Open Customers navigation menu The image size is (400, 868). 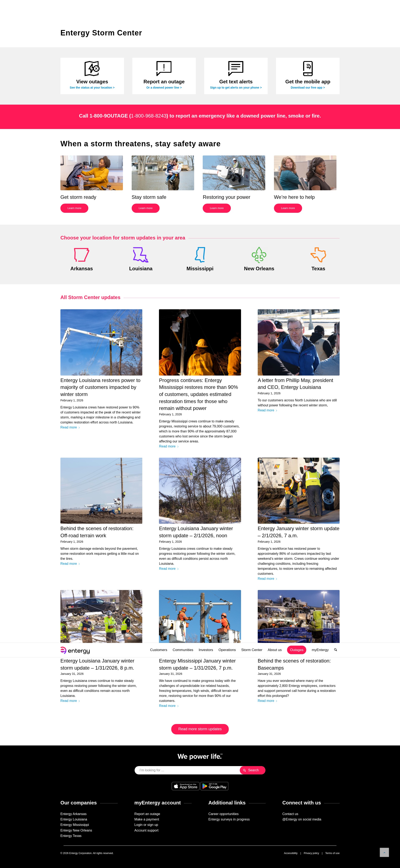coord(158,650)
